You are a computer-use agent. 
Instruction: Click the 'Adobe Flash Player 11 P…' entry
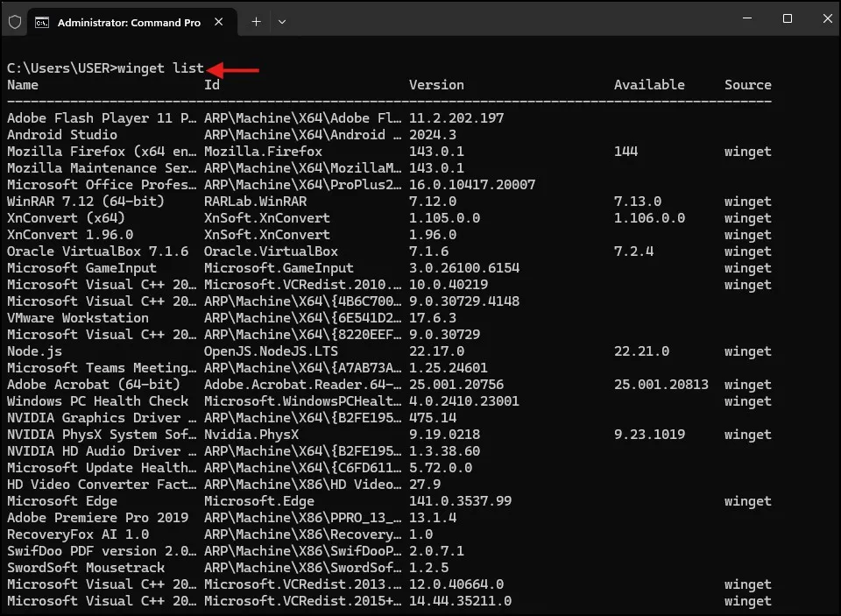tap(102, 118)
